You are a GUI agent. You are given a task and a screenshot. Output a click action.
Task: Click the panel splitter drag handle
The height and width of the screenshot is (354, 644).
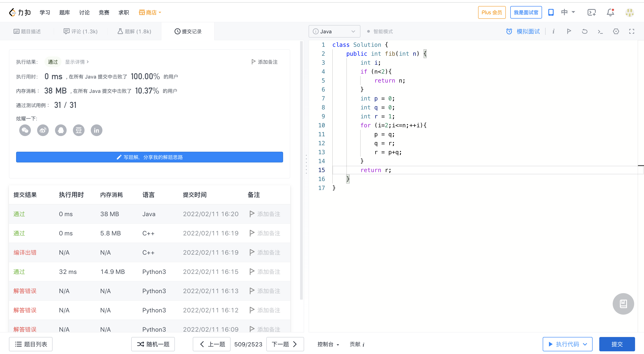(306, 164)
